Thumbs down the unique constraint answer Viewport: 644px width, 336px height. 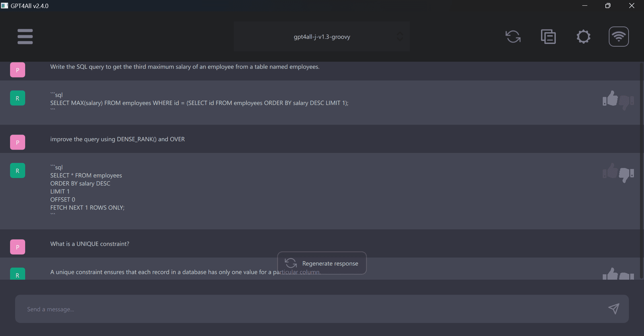click(x=626, y=276)
